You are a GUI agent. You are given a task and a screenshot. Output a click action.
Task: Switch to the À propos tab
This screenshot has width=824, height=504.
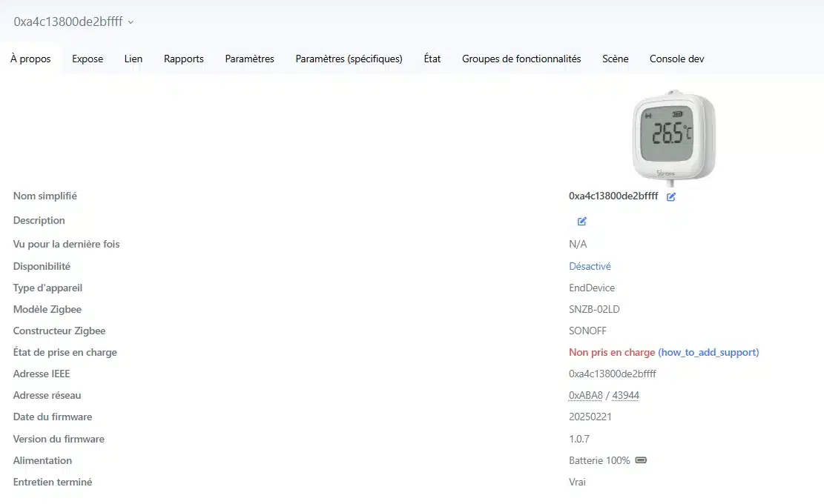pyautogui.click(x=30, y=59)
